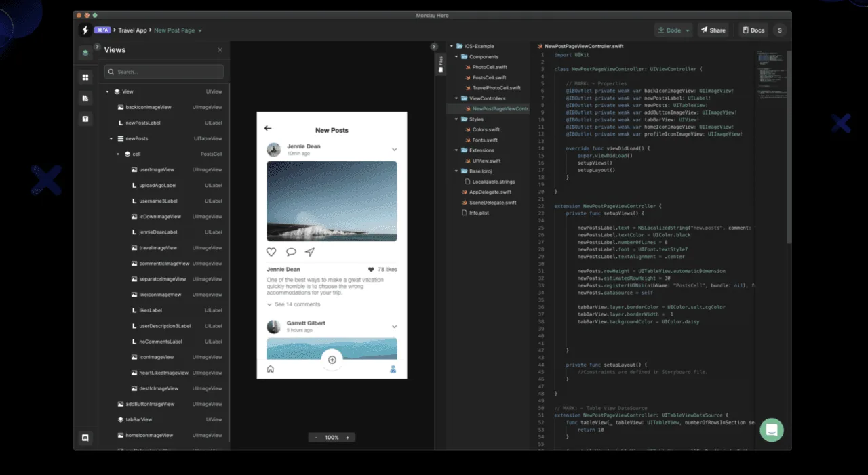
Task: Select the vertical Files tab
Action: tap(441, 66)
